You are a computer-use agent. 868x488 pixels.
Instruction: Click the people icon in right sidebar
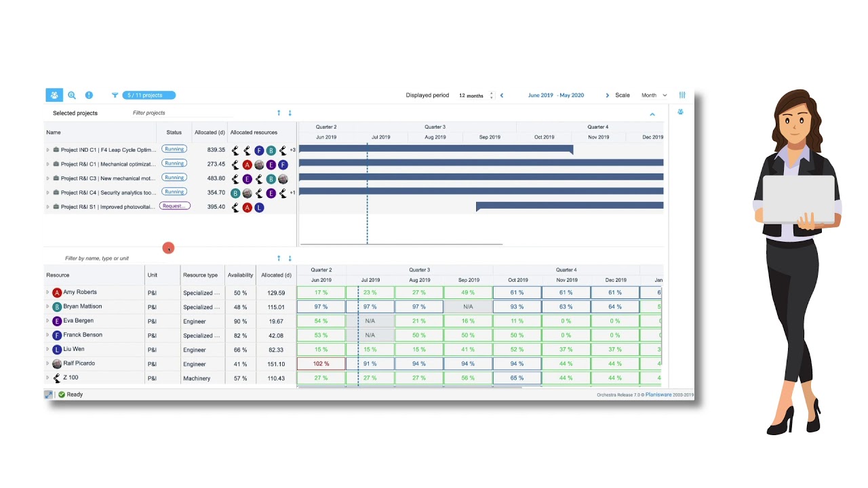(680, 113)
